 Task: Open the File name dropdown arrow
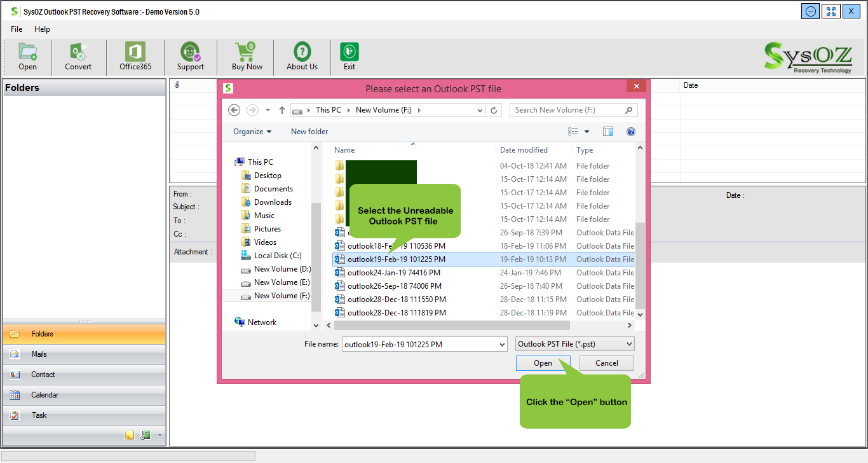click(503, 344)
